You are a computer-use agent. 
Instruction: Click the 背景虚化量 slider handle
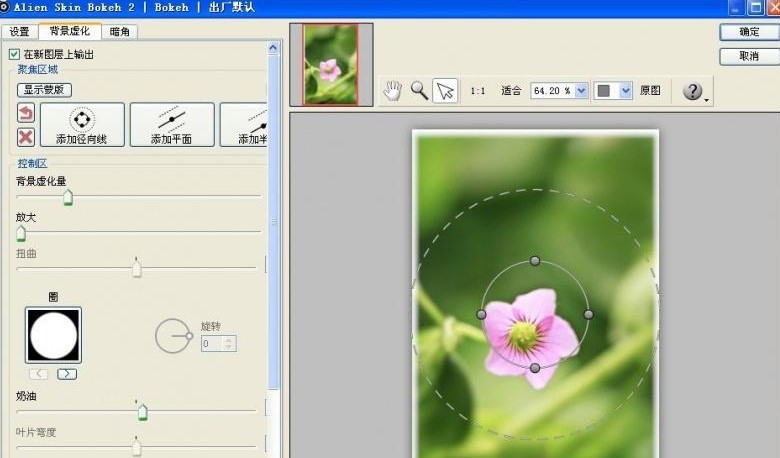68,197
